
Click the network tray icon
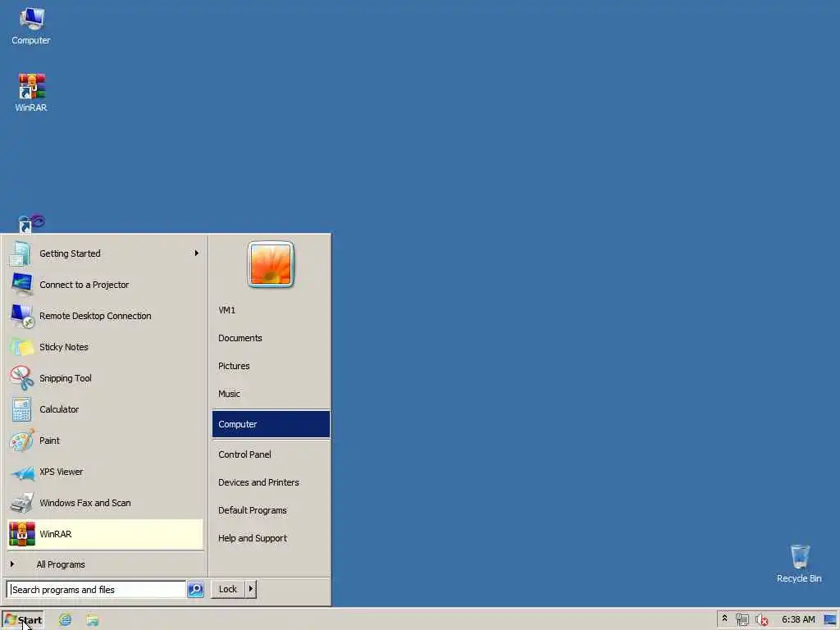(742, 620)
